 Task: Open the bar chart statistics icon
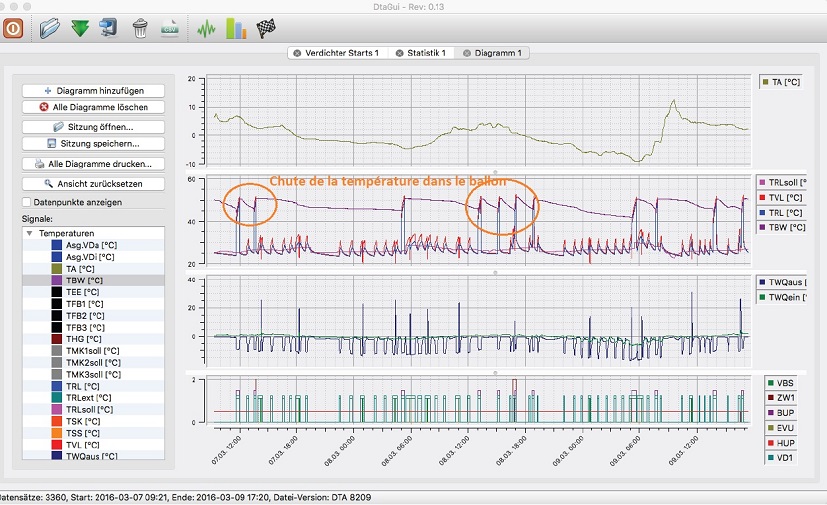point(236,28)
